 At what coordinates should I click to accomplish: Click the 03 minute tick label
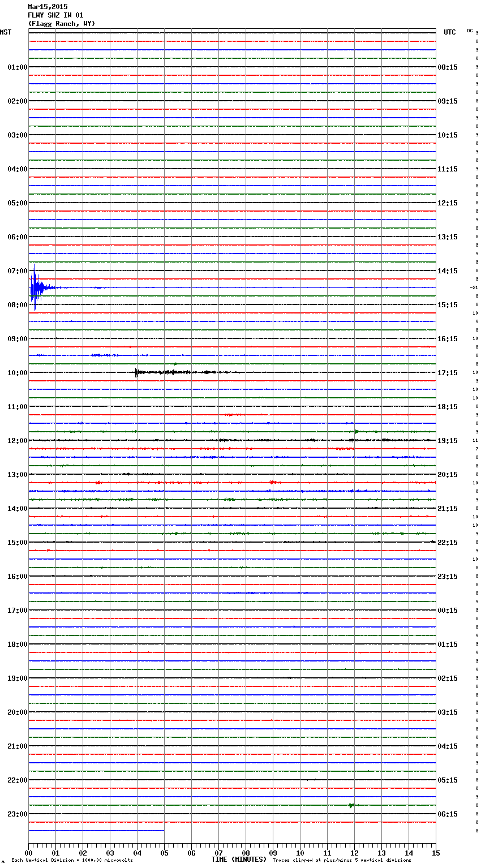[110, 853]
